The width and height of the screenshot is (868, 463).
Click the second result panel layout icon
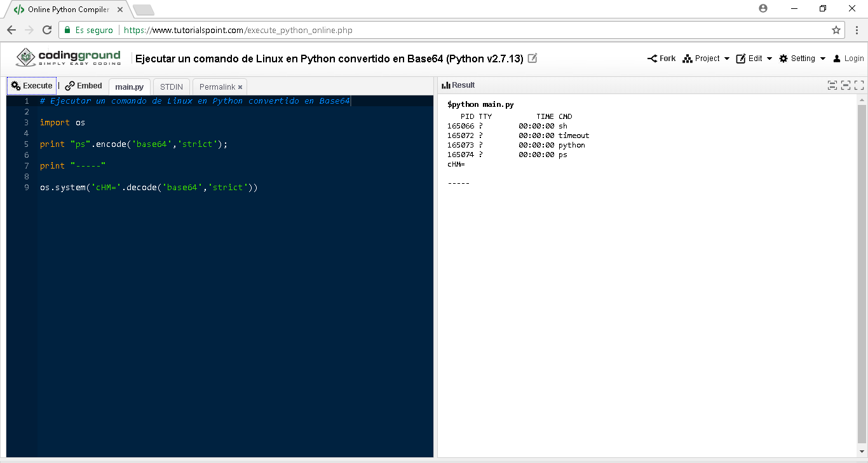pos(845,85)
